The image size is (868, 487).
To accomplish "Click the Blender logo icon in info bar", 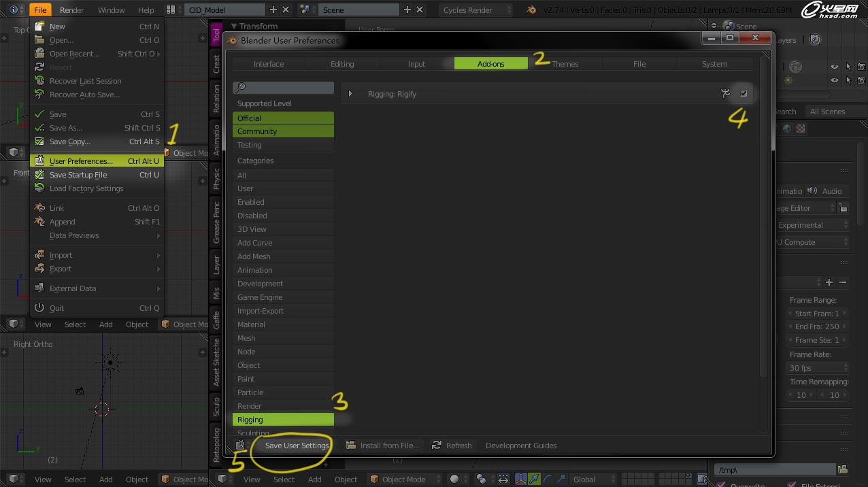I will [x=531, y=10].
